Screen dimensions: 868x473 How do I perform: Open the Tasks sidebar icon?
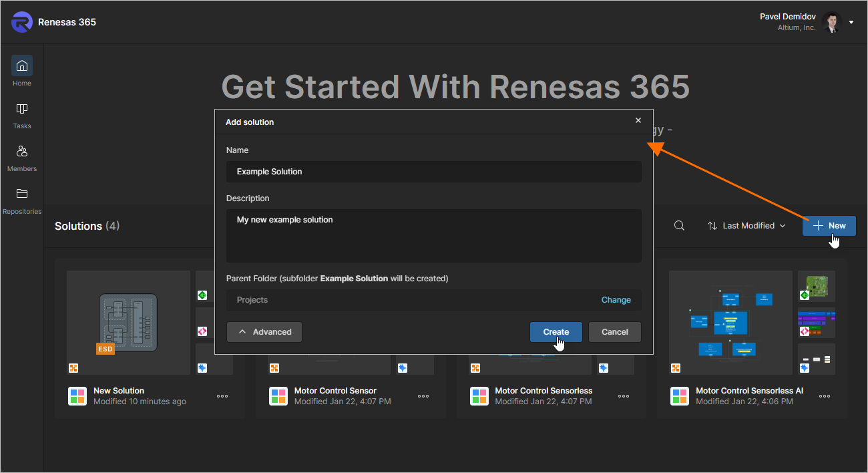[22, 109]
